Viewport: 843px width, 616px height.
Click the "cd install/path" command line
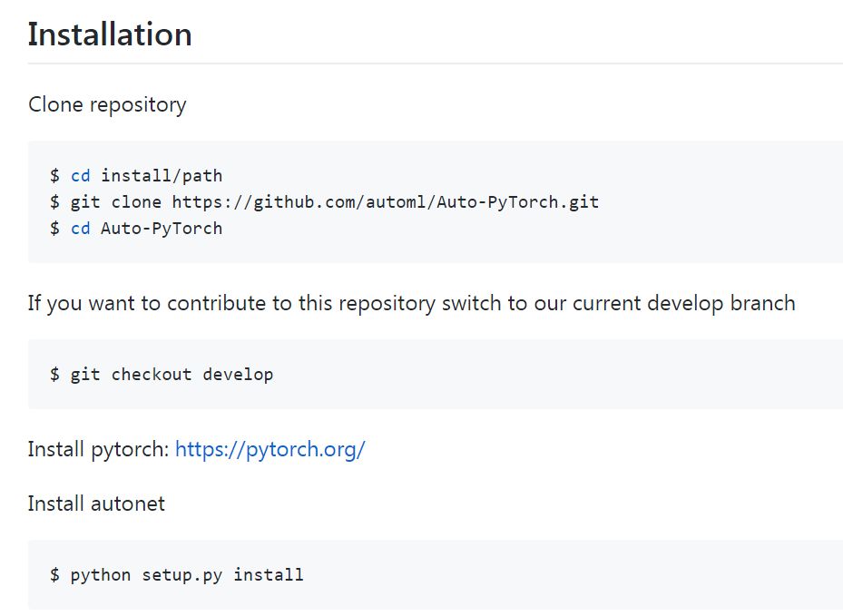136,175
